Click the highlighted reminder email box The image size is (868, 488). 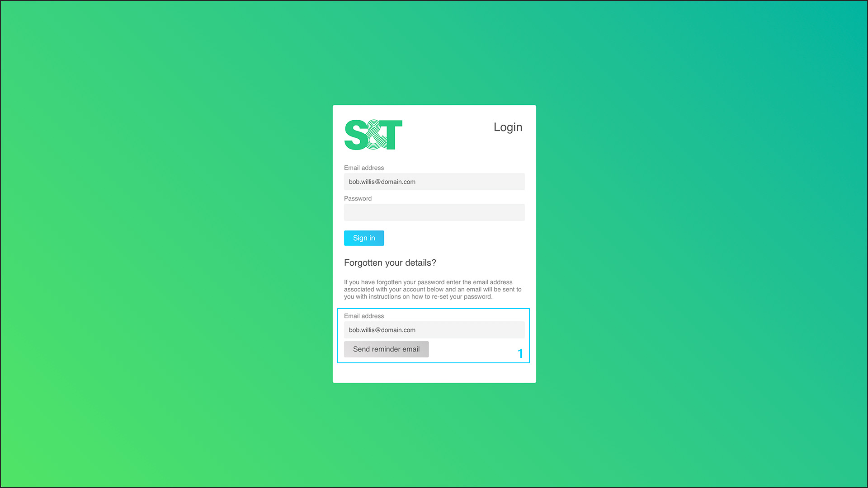pyautogui.click(x=434, y=335)
